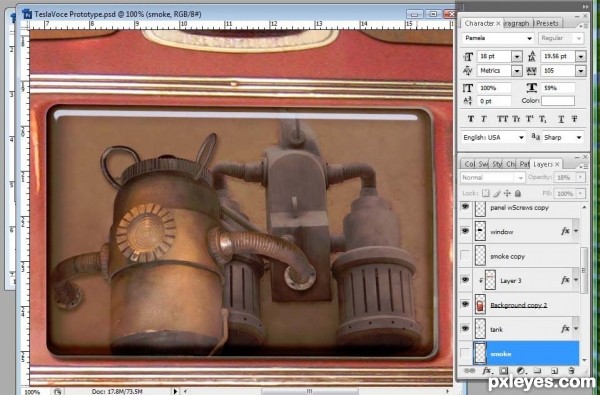Click the horizontal scale icon
This screenshot has height=395, width=600.
(x=532, y=88)
